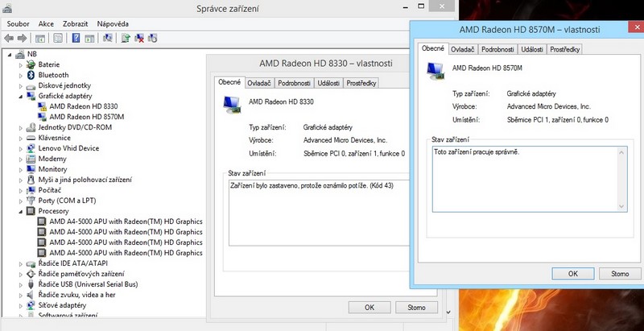
Task: Select AMD Radeon HD 8570M in device tree
Action: point(87,117)
